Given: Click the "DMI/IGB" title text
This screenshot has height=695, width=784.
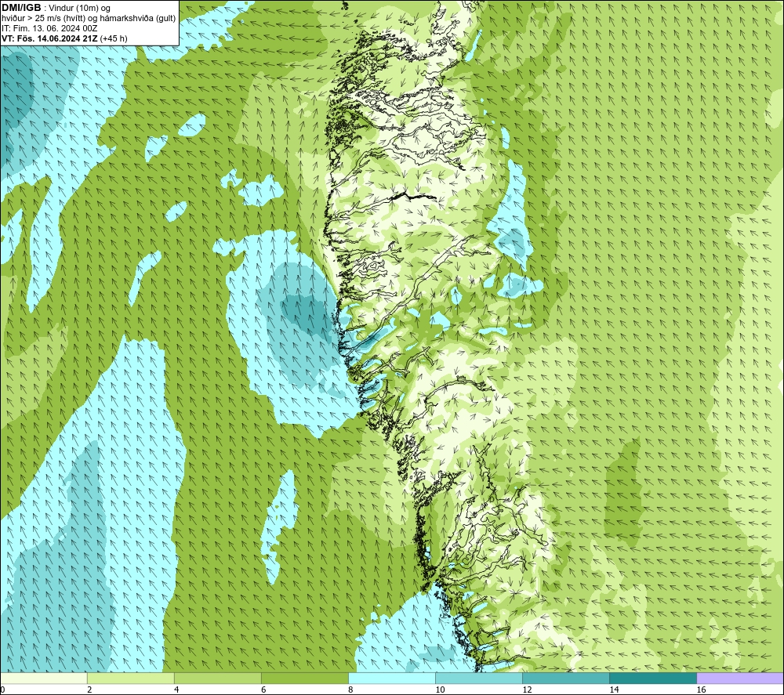Looking at the screenshot, I should pyautogui.click(x=21, y=8).
